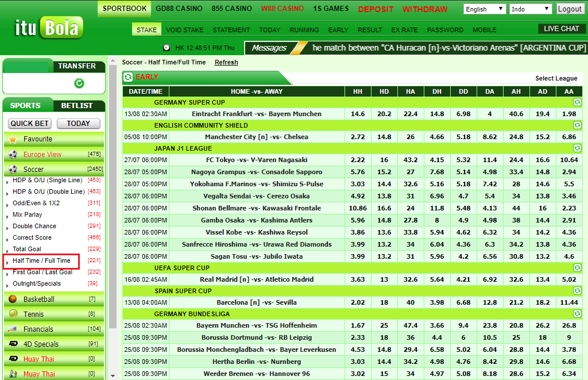Expand Total Goal item
The width and height of the screenshot is (588, 380).
click(26, 249)
